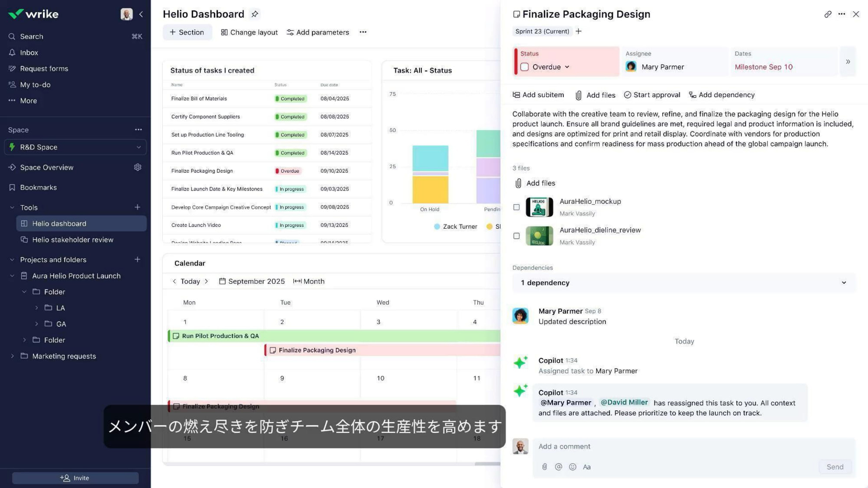This screenshot has width=868, height=488.
Task: Toggle text formatting Aa in comment box
Action: pos(587,467)
